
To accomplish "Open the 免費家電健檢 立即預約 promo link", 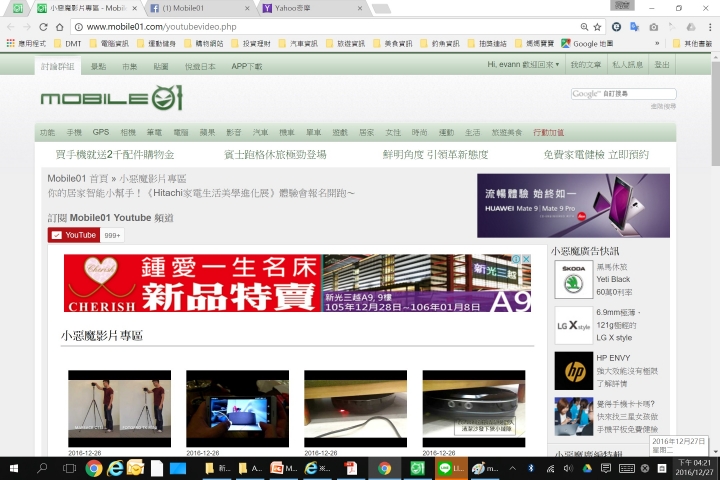I will coord(596,155).
